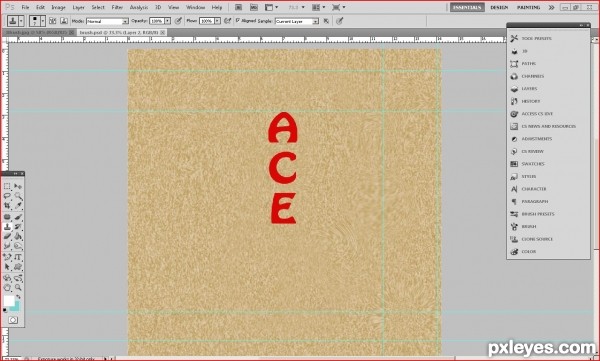Toggle ignore adjustment layers when cloning
Viewport: 600px width, 361px height.
[x=326, y=21]
